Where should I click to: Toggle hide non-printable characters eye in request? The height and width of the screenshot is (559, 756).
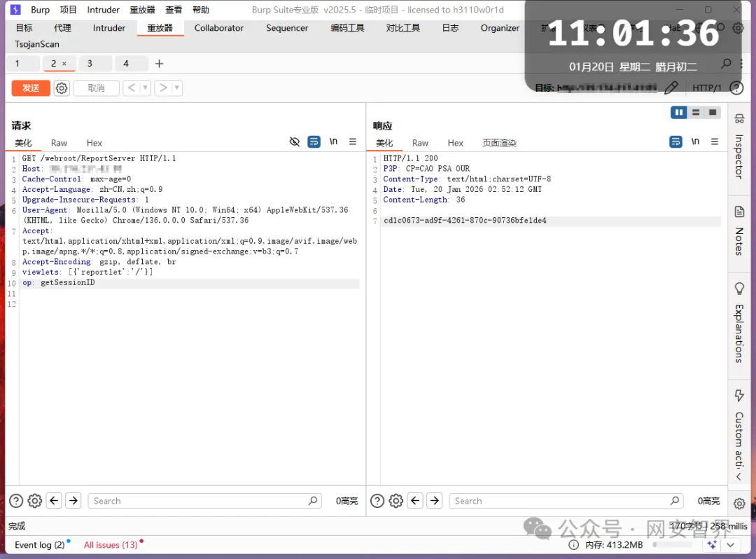tap(295, 142)
